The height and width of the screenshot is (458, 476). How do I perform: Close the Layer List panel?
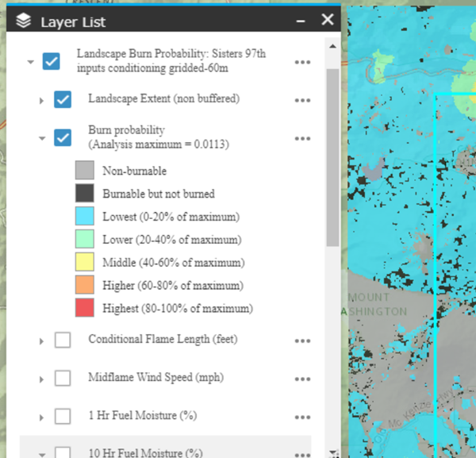[x=327, y=21]
